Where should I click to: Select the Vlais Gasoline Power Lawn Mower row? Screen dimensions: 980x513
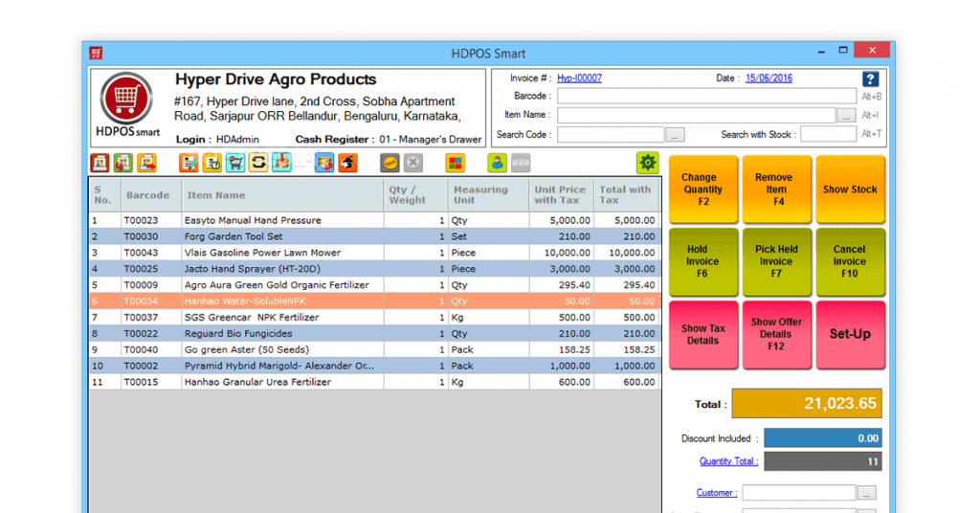coord(374,253)
